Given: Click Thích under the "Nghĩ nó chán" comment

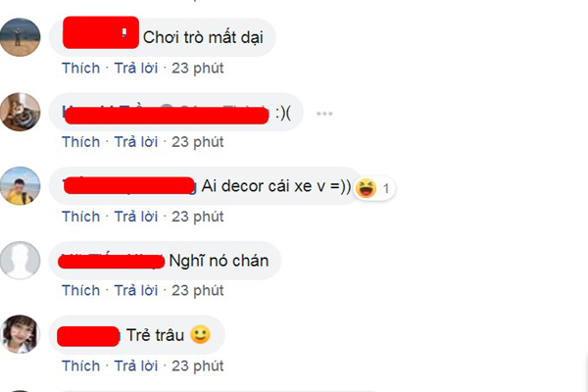Looking at the screenshot, I should click(81, 291).
